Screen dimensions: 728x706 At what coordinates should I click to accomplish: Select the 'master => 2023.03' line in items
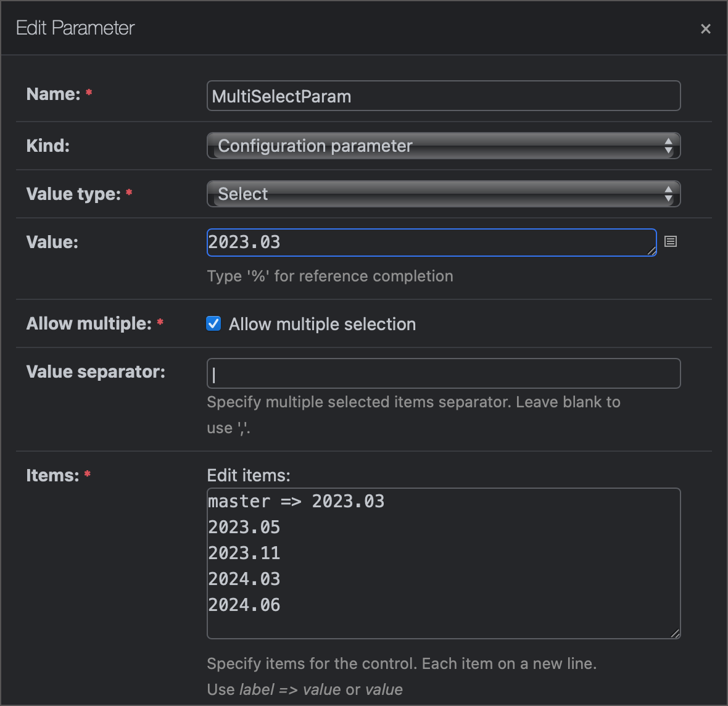point(296,501)
